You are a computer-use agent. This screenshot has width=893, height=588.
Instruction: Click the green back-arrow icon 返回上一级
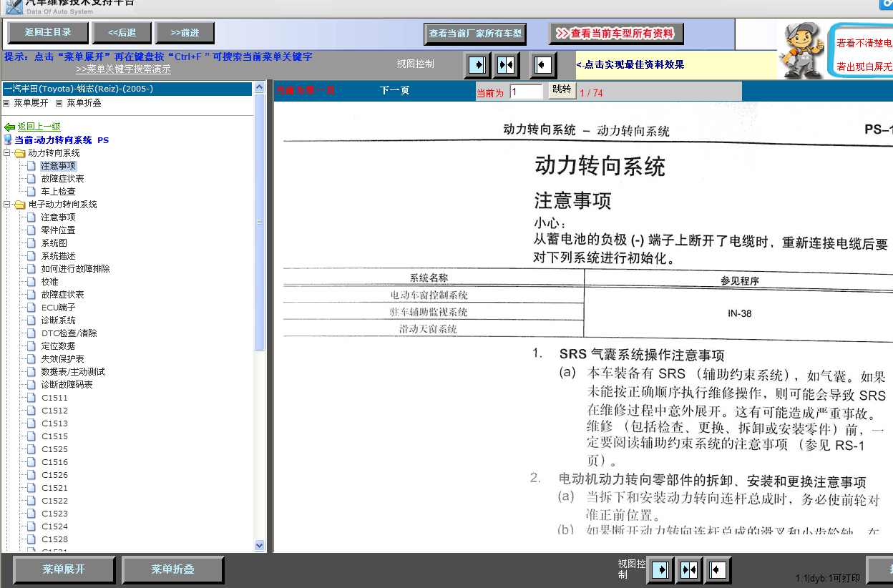point(9,127)
